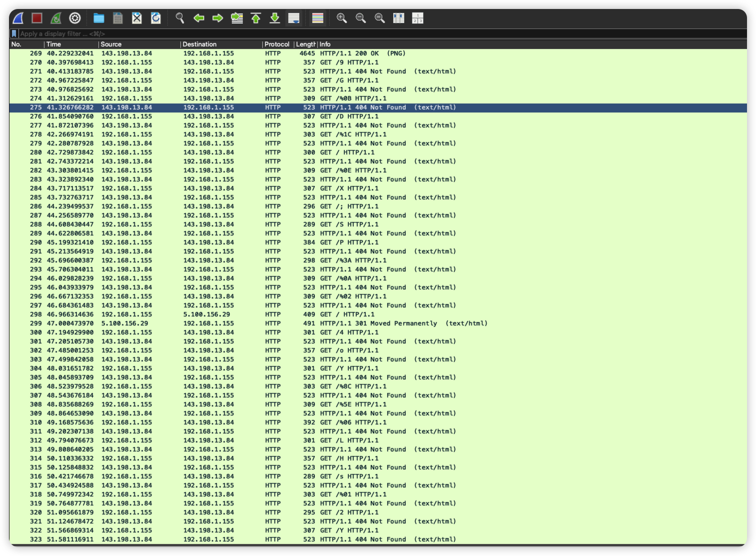Sort packets by the Time column header
This screenshot has width=756, height=556.
tap(71, 44)
